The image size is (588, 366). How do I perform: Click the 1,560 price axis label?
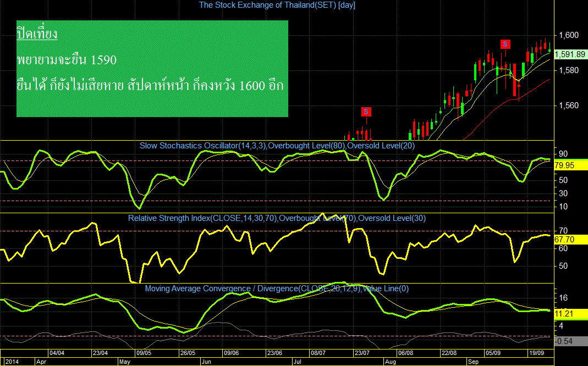[x=569, y=106]
